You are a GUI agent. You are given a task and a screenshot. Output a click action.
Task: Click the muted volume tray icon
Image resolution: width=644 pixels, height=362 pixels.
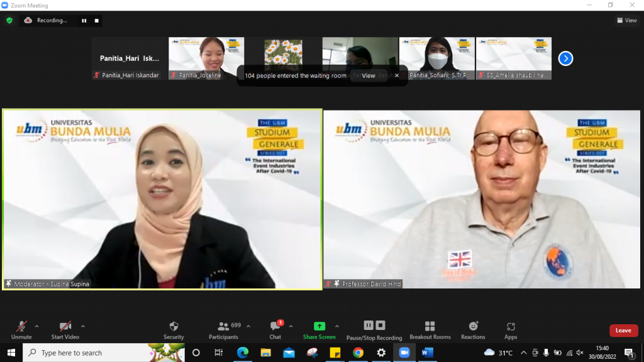(x=580, y=353)
